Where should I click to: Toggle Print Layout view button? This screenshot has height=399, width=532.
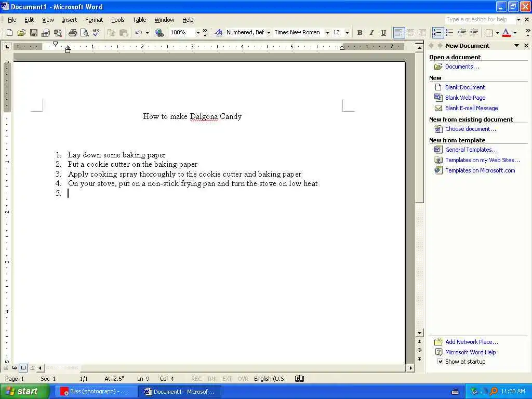(23, 367)
